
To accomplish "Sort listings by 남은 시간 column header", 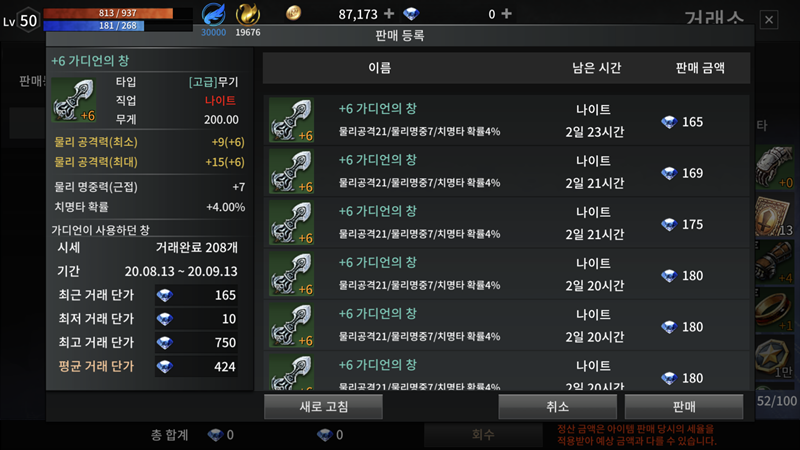I will tap(596, 68).
